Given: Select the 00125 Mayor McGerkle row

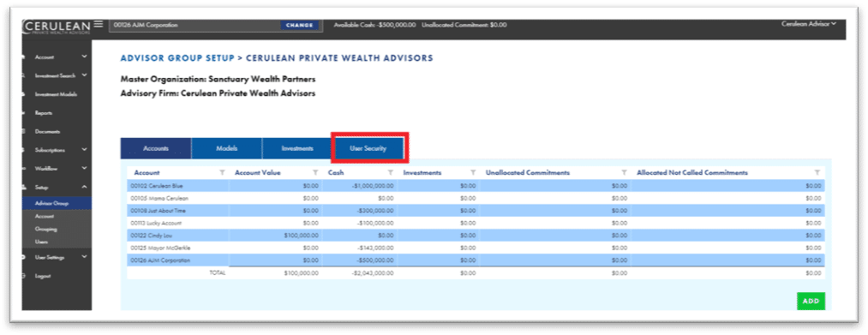Looking at the screenshot, I should (476, 248).
